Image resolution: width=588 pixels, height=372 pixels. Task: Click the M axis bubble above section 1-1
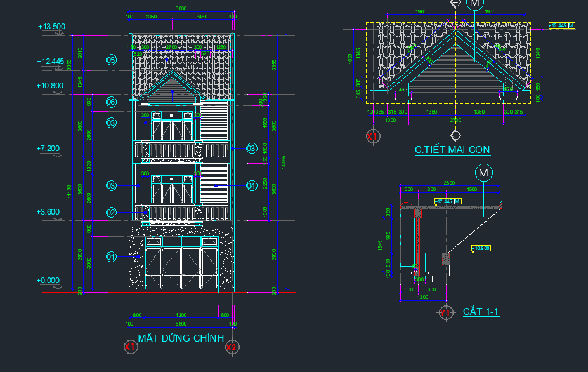pos(484,173)
